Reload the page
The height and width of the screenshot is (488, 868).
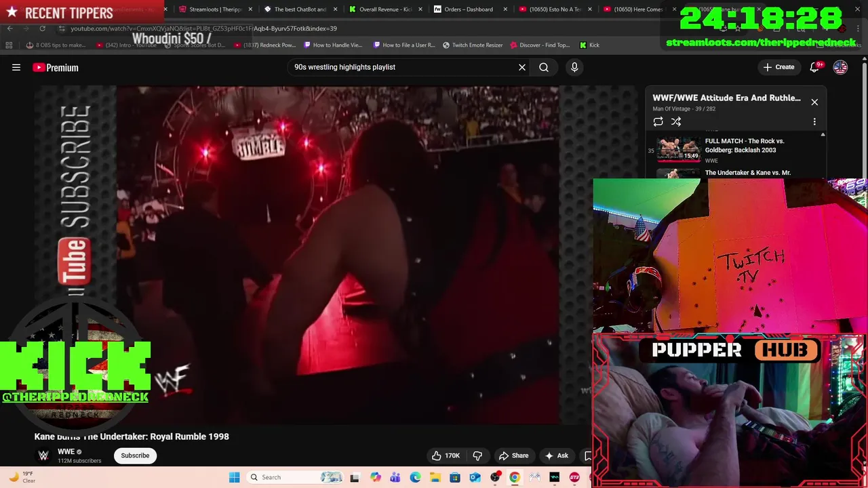click(x=42, y=28)
